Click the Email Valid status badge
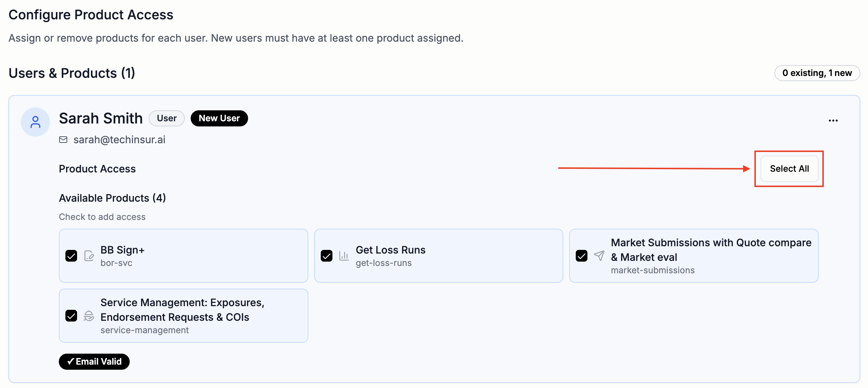The image size is (868, 388). point(94,362)
